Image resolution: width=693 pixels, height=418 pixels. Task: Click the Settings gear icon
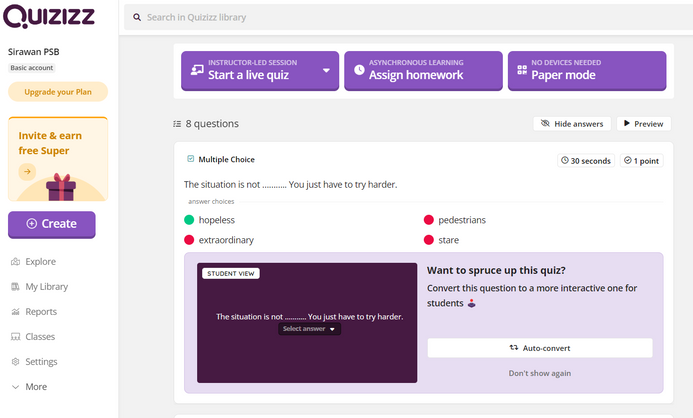15,362
